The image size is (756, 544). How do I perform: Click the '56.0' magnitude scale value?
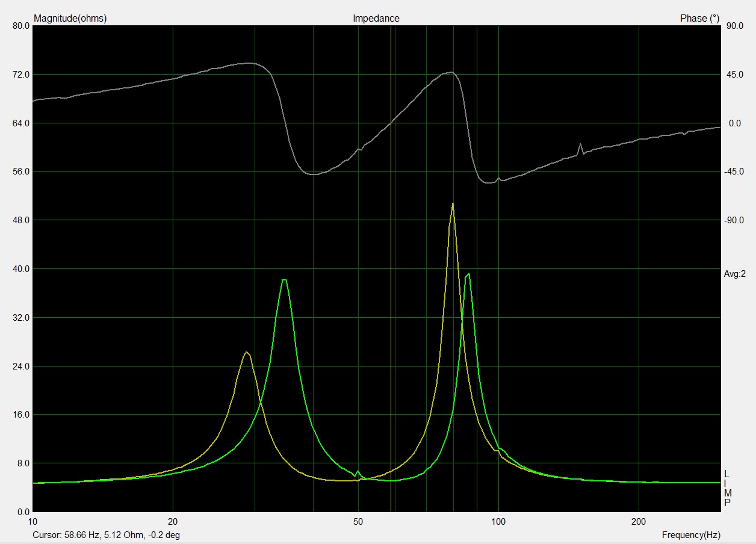pyautogui.click(x=20, y=172)
